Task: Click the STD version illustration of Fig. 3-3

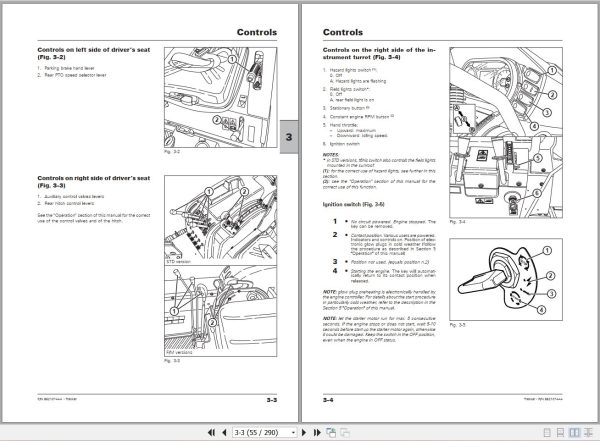Action: point(221,220)
